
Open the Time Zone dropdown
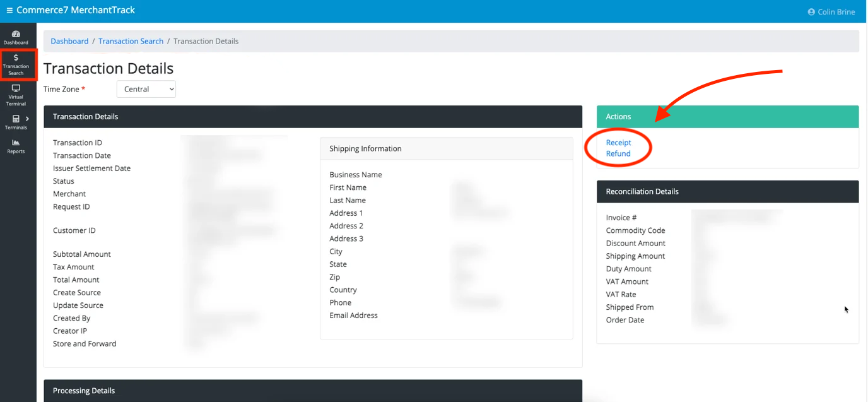point(146,89)
